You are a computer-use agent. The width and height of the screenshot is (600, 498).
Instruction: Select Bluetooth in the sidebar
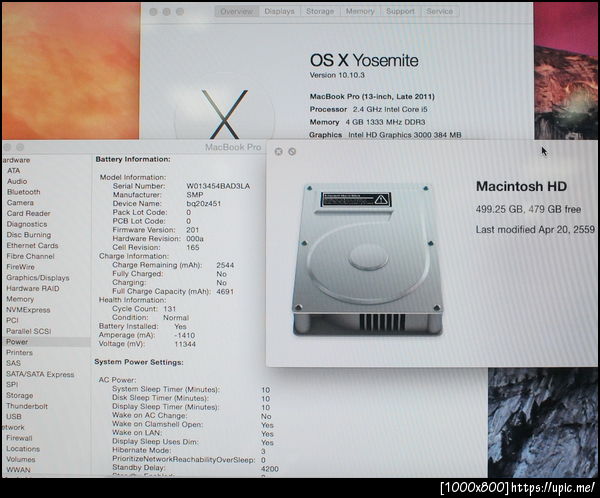pos(24,192)
